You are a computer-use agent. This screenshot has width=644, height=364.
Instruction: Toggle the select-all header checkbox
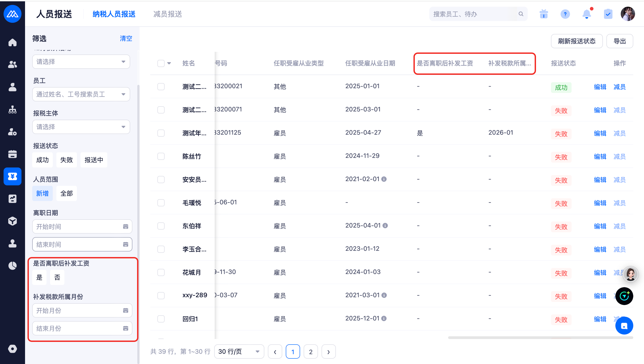[x=161, y=63]
